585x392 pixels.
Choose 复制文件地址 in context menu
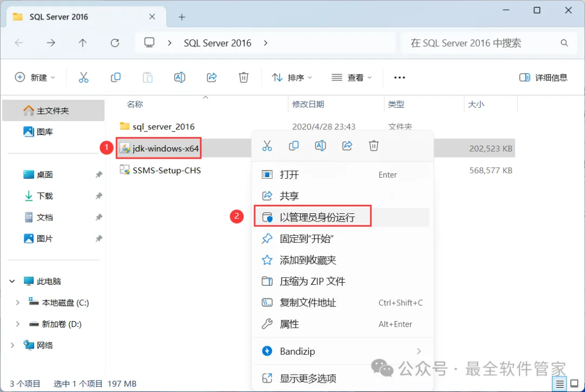click(342, 303)
